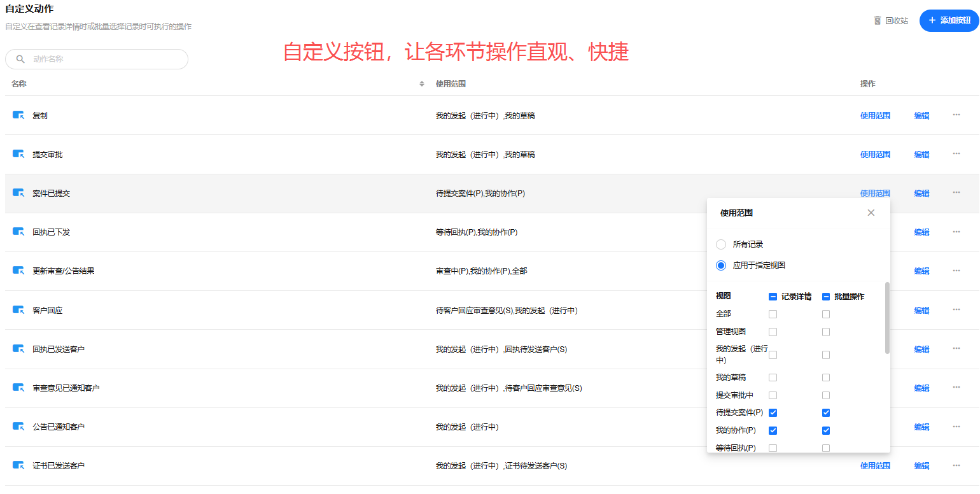Click the action icon beside 复制
Screen dimensions: 980x494
18,115
